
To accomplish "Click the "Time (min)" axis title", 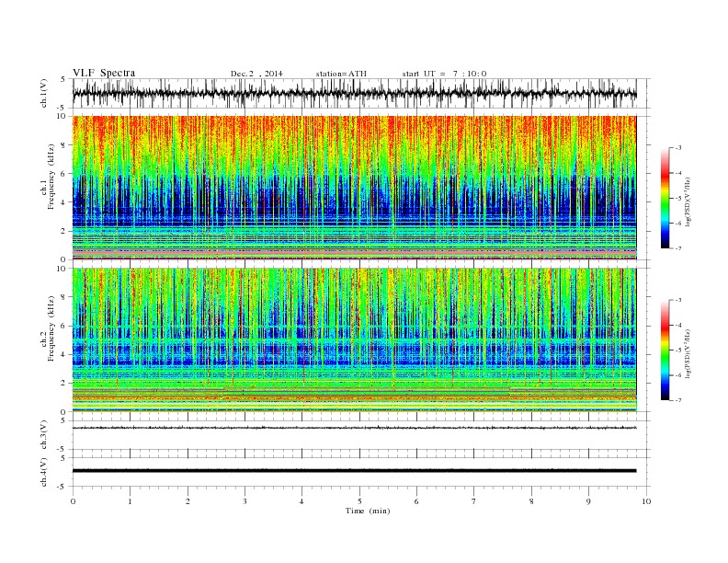I will click(368, 511).
